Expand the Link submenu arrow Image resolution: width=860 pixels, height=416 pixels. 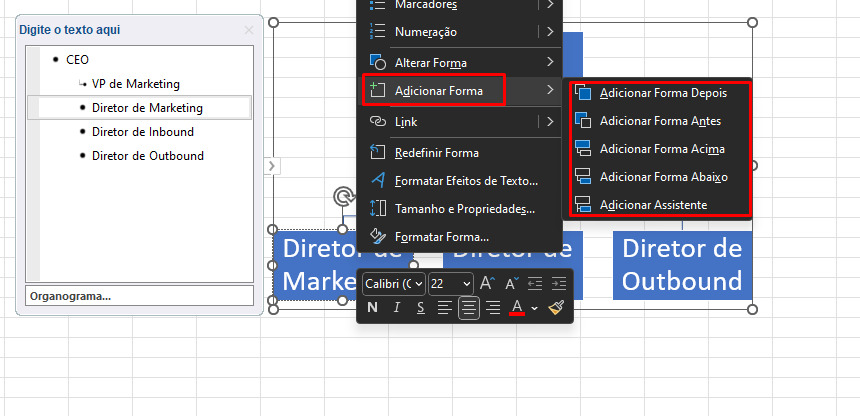pyautogui.click(x=550, y=121)
